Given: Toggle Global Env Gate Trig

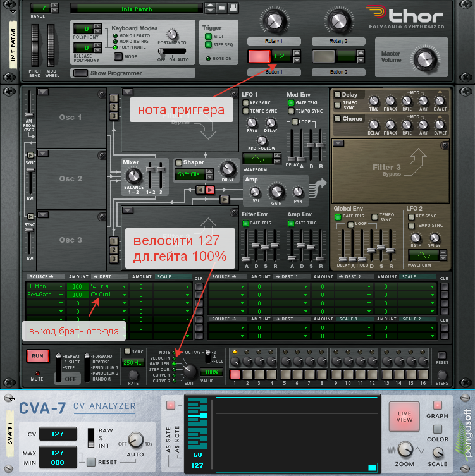Looking at the screenshot, I should 338,217.
